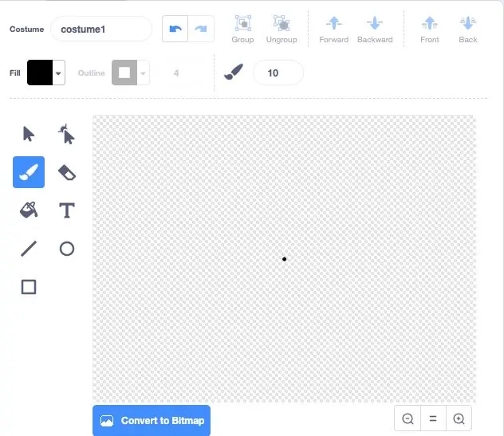Zoom out of the canvas
This screenshot has width=504, height=436.
(408, 418)
